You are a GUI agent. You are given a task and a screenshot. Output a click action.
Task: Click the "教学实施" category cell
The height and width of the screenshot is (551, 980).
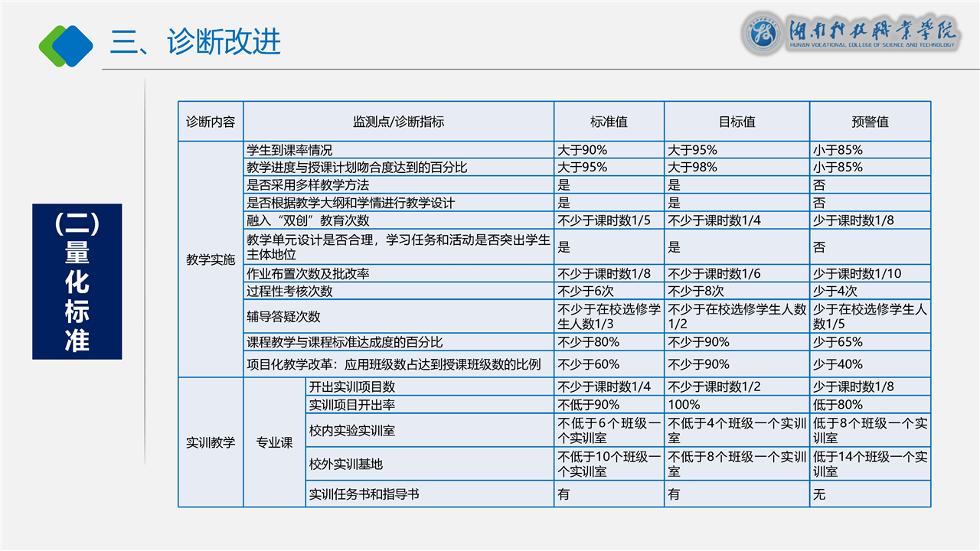(x=211, y=259)
